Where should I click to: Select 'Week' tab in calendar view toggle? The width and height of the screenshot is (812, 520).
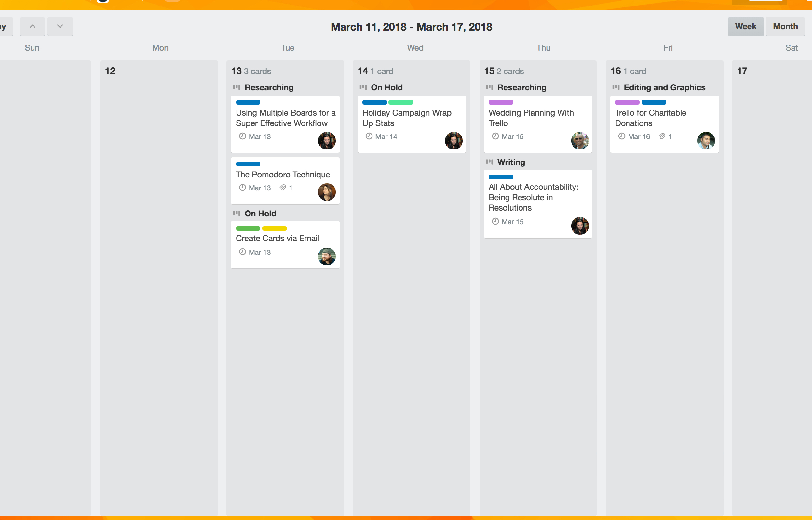point(745,27)
